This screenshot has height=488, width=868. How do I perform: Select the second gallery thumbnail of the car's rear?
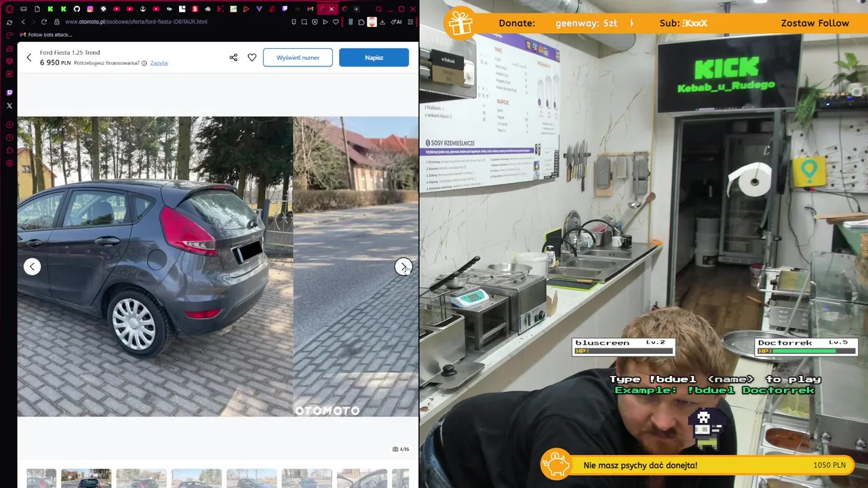coord(86,479)
